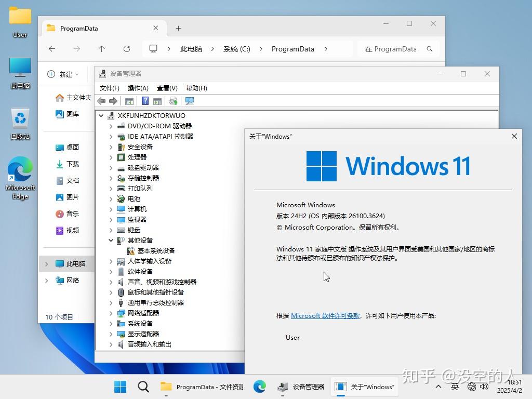Expand the 显示适配器 node

pyautogui.click(x=111, y=334)
